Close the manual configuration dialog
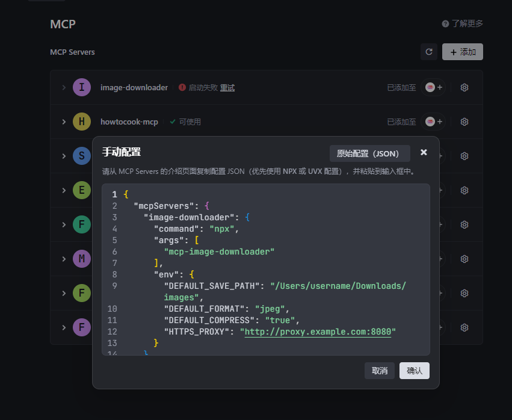Image resolution: width=512 pixels, height=420 pixels. click(x=424, y=153)
